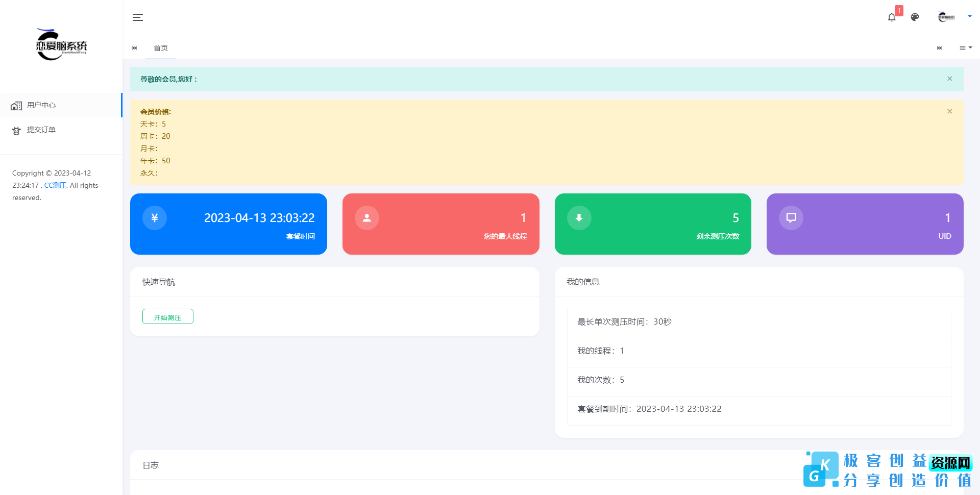Click the scroll tabs left icon
The width and height of the screenshot is (980, 495).
134,48
